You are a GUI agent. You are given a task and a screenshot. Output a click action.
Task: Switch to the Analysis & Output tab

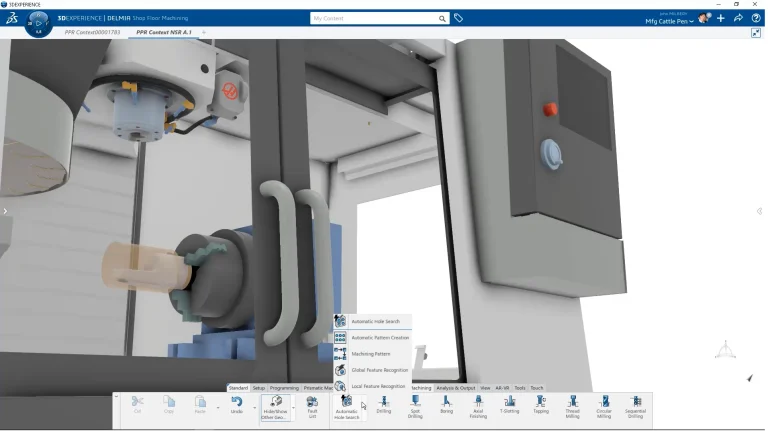click(x=455, y=387)
